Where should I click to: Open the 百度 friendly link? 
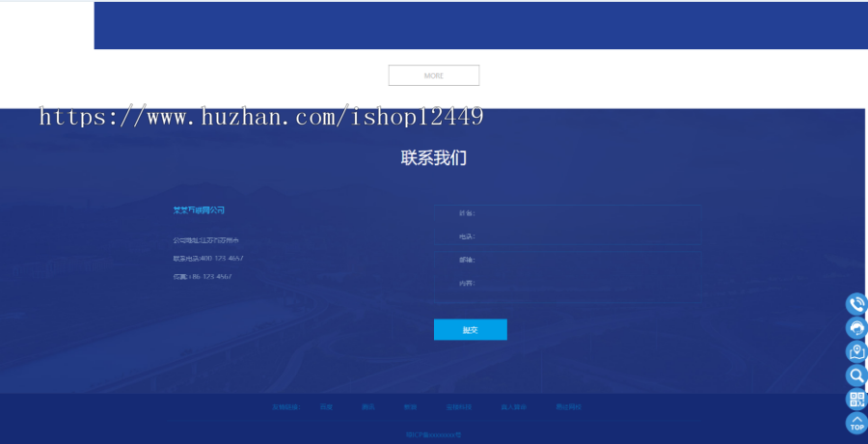point(326,407)
